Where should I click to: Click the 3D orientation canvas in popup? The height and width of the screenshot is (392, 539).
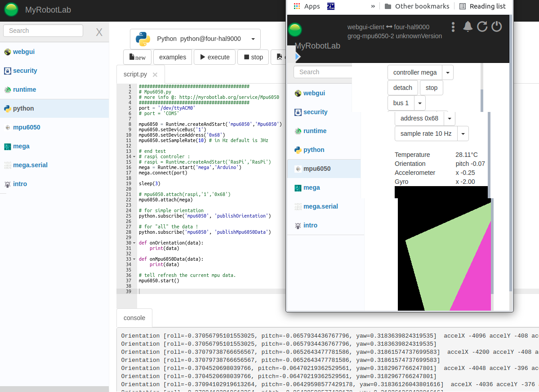[x=443, y=248]
